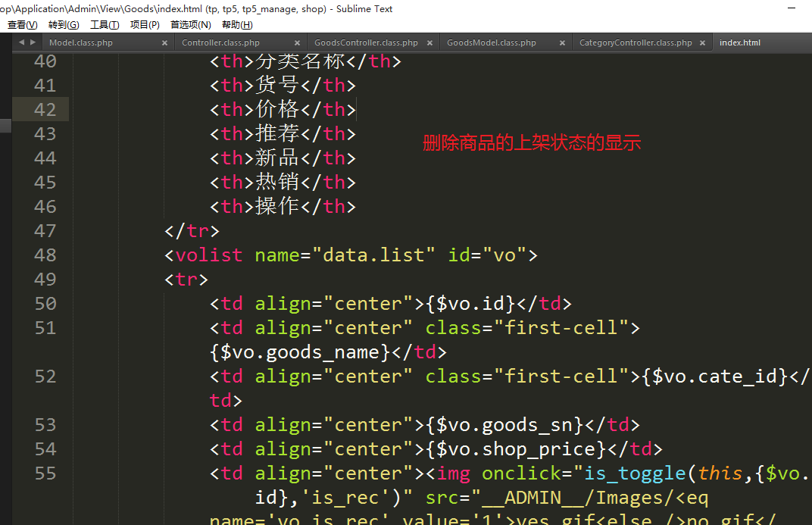
Task: Open the 工具(T) menu
Action: pyautogui.click(x=105, y=25)
